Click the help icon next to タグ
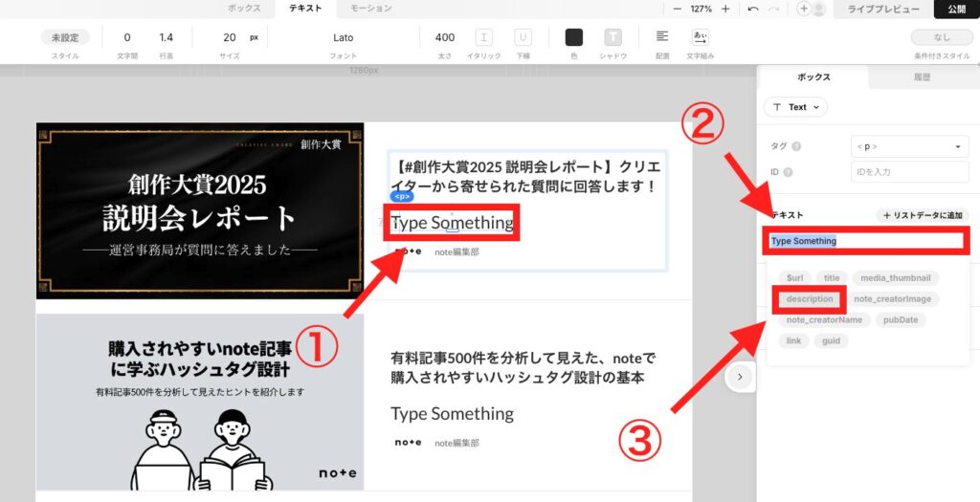This screenshot has width=980, height=502. [x=796, y=146]
